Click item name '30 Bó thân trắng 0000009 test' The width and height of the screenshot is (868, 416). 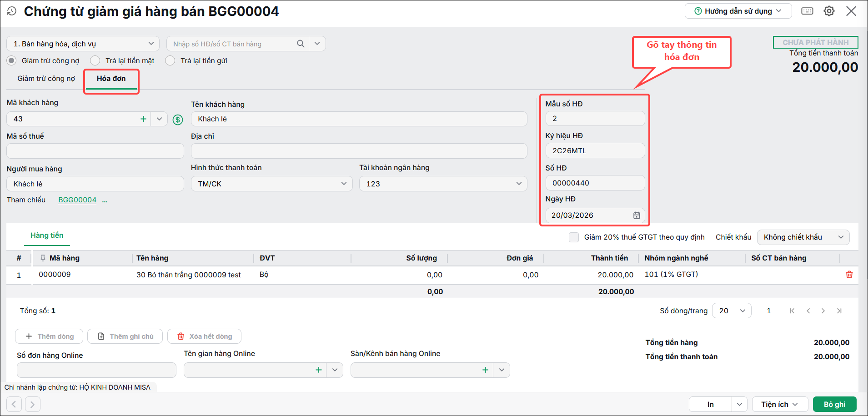point(189,275)
